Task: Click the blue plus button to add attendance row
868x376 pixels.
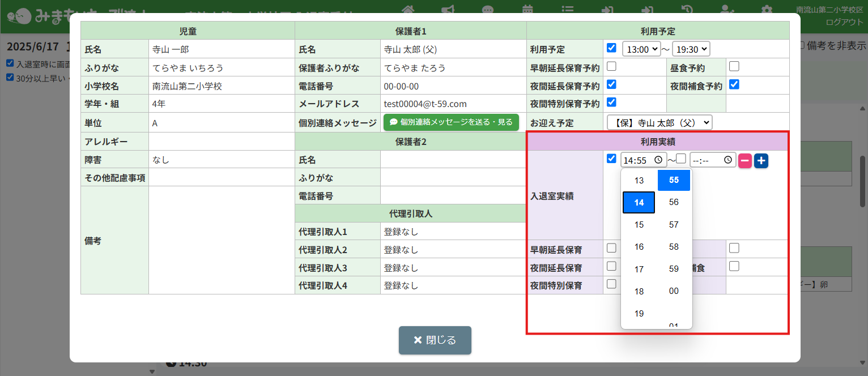Action: click(761, 161)
